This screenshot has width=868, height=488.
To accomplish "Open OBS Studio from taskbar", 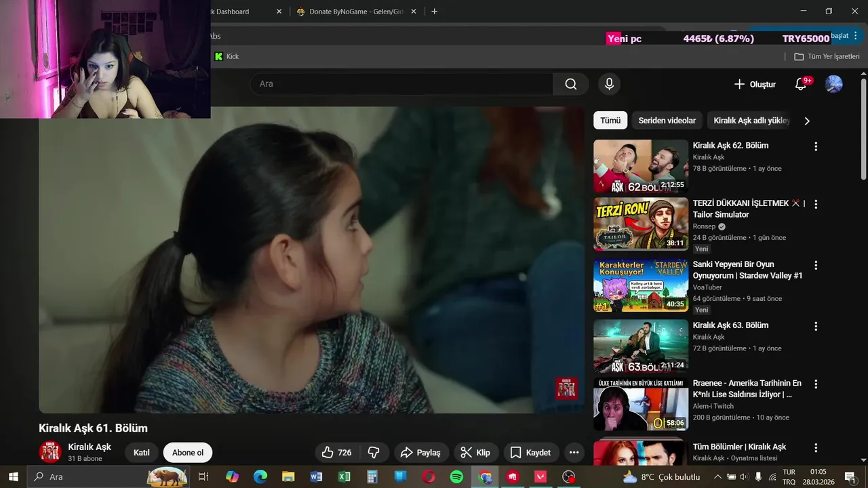I will pyautogui.click(x=569, y=476).
